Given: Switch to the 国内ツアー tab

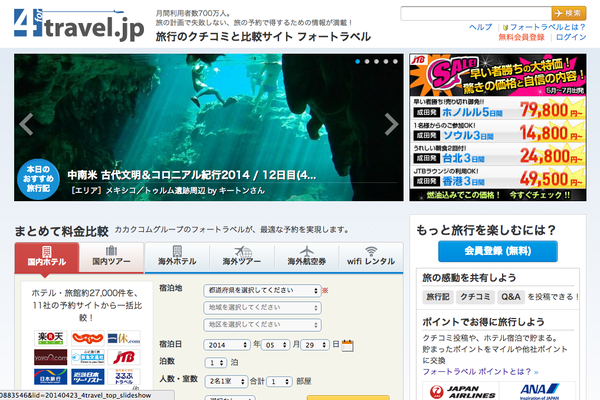Looking at the screenshot, I should point(111,257).
